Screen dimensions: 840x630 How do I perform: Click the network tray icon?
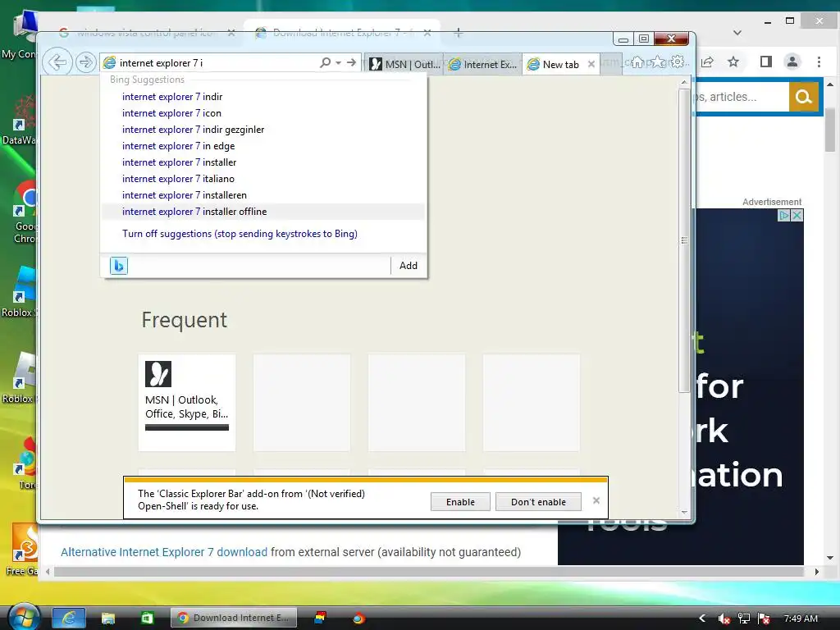(x=744, y=619)
